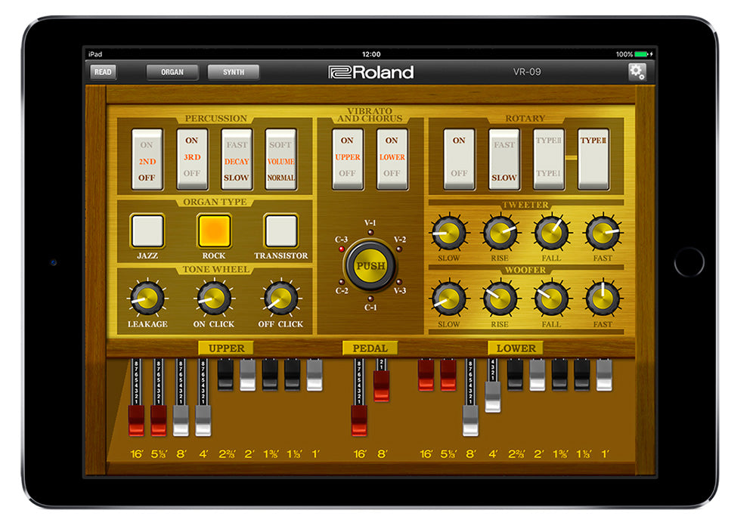The image size is (756, 532).
Task: Click the Pedal 8' drawbar
Action: 381,385
